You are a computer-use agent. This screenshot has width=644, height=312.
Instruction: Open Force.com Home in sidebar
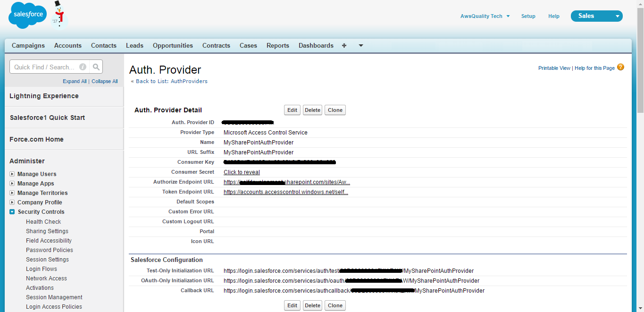tap(36, 139)
